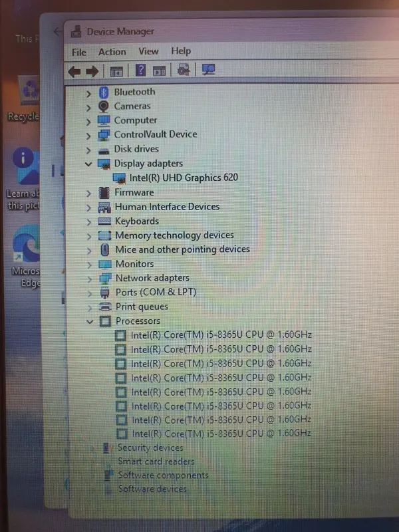399x532 pixels.
Task: Click the Security devices icon
Action: (x=108, y=448)
